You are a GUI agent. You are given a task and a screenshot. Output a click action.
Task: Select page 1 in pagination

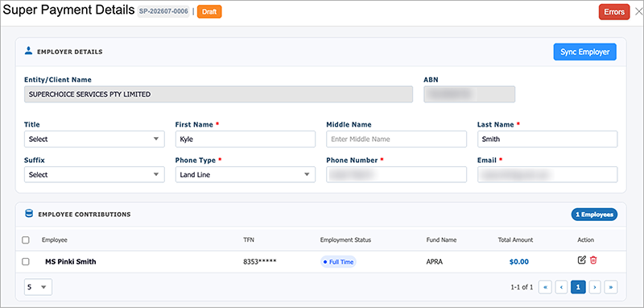point(578,287)
